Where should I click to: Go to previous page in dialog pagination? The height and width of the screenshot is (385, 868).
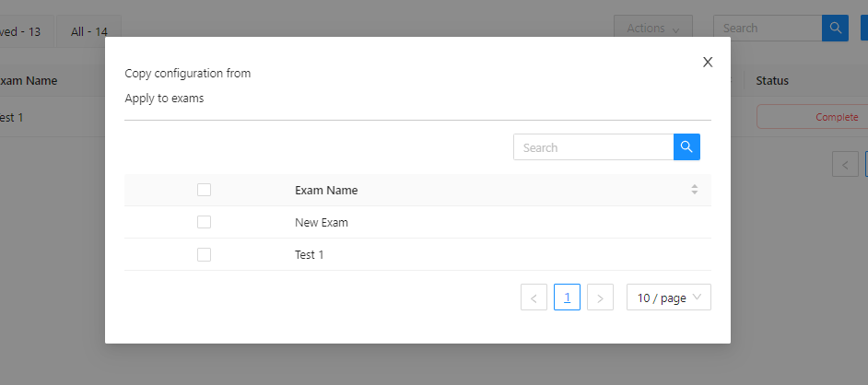click(x=534, y=297)
